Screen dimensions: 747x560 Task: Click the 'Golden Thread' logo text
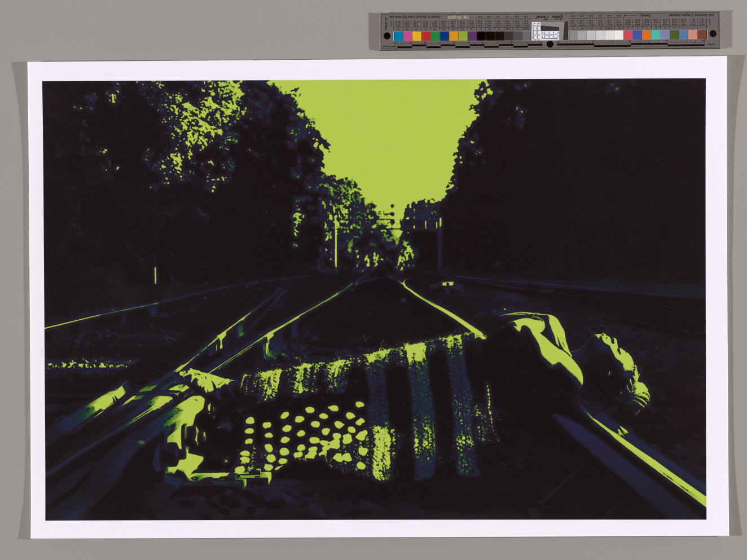[549, 17]
